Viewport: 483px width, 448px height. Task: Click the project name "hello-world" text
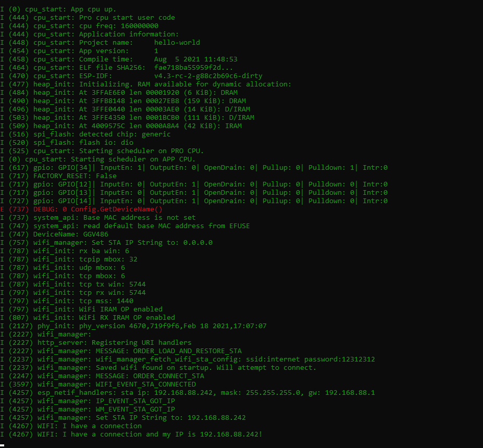pos(177,42)
